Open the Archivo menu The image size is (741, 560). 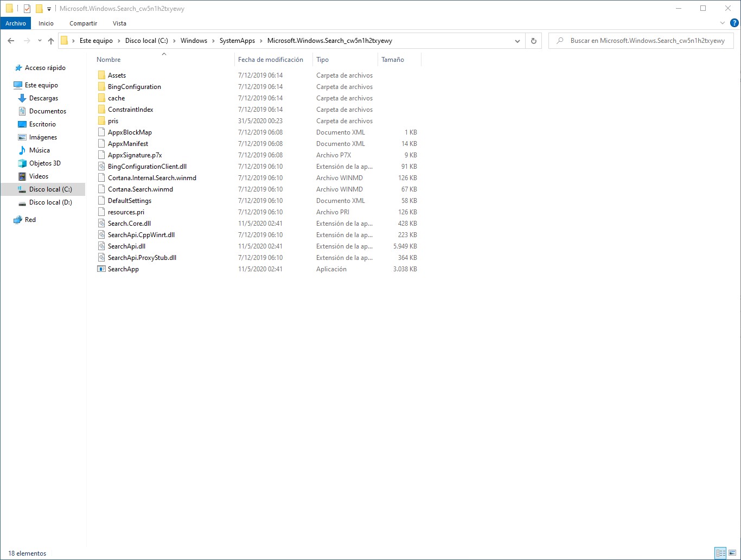[16, 23]
